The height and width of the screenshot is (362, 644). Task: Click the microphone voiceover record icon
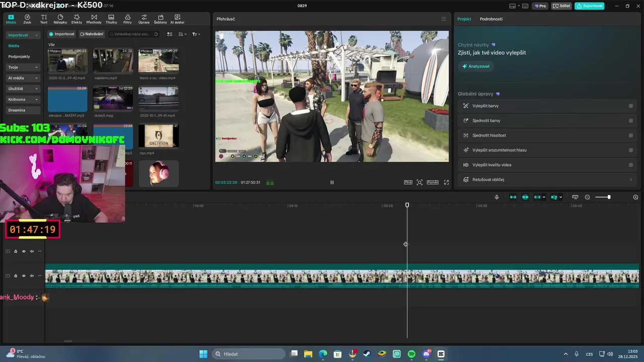[x=497, y=197]
